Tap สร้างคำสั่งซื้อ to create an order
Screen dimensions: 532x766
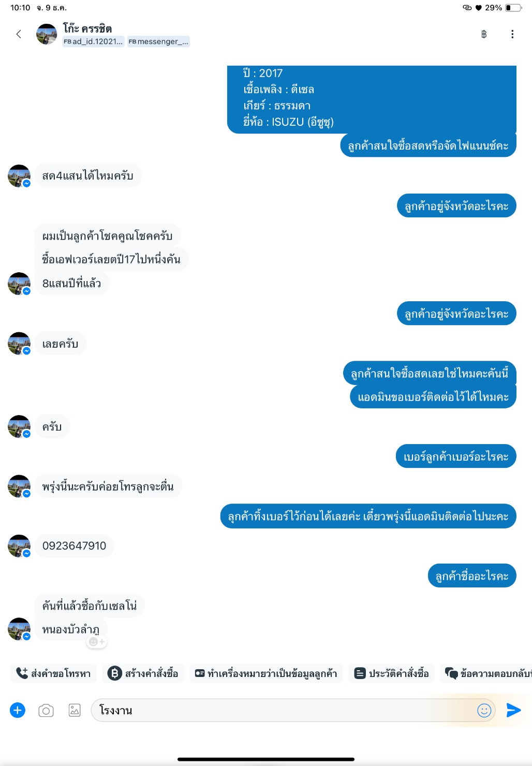click(x=143, y=673)
